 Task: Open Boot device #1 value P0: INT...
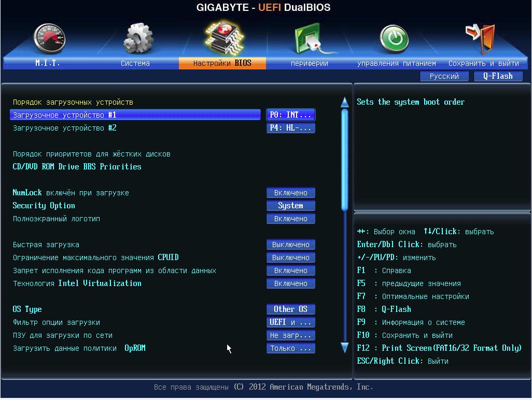coord(291,115)
